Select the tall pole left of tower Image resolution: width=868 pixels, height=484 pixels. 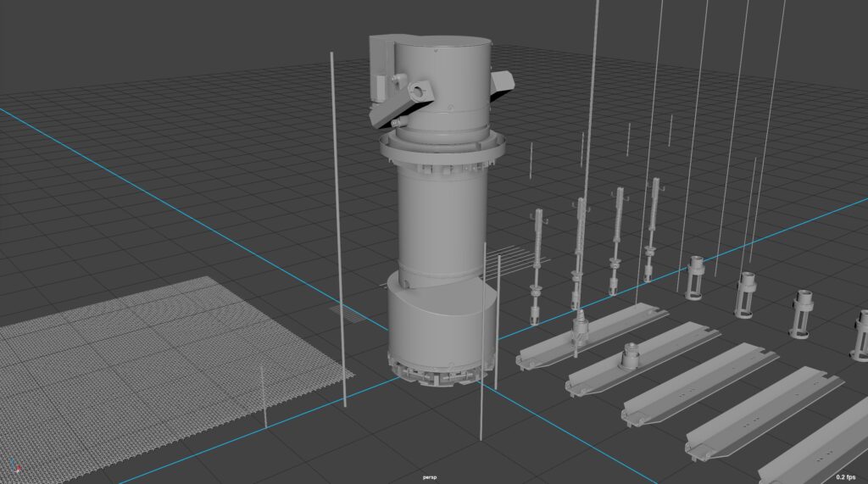tap(338, 230)
